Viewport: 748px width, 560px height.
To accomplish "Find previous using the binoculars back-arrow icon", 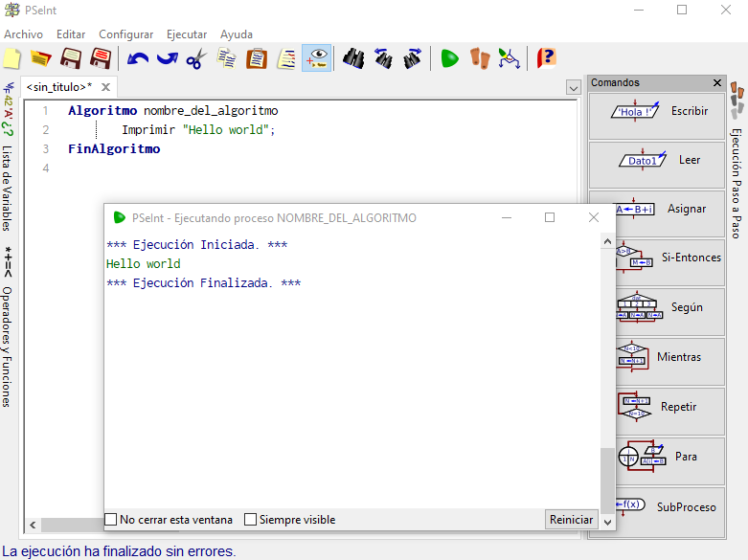I will [383, 58].
